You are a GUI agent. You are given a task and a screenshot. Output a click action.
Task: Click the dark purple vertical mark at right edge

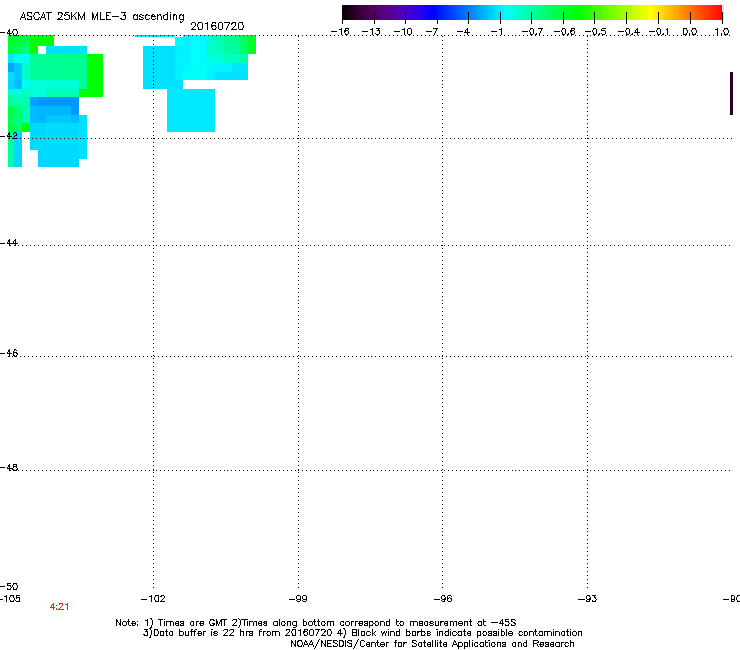point(732,93)
